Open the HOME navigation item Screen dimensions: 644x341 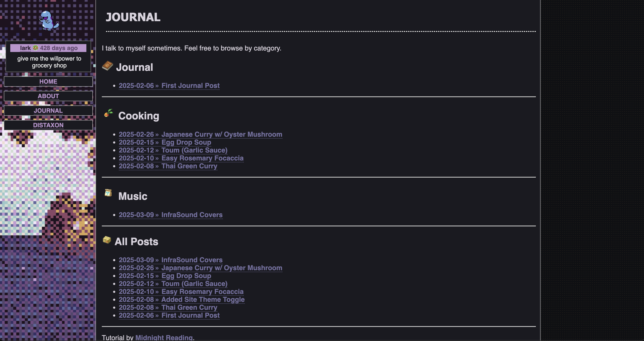click(48, 82)
